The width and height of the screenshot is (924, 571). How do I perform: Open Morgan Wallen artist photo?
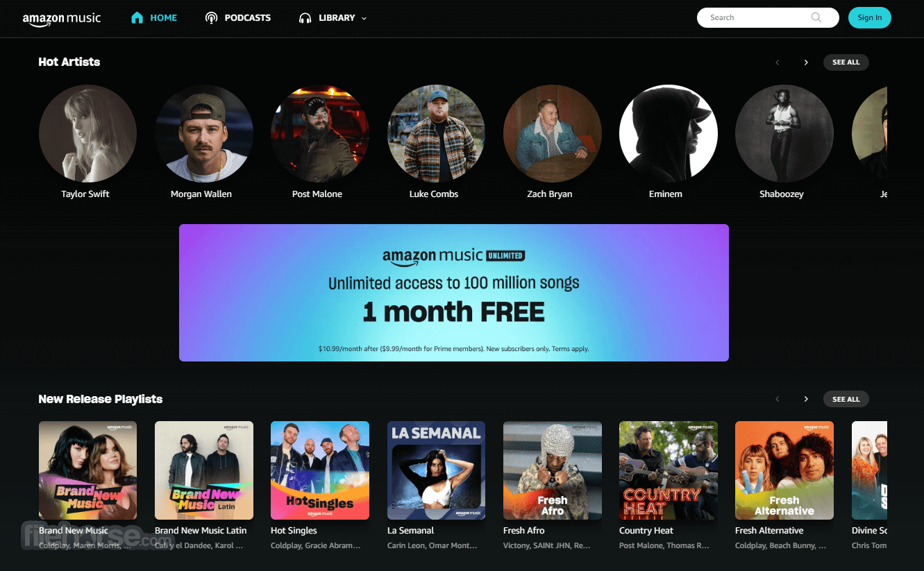(203, 134)
